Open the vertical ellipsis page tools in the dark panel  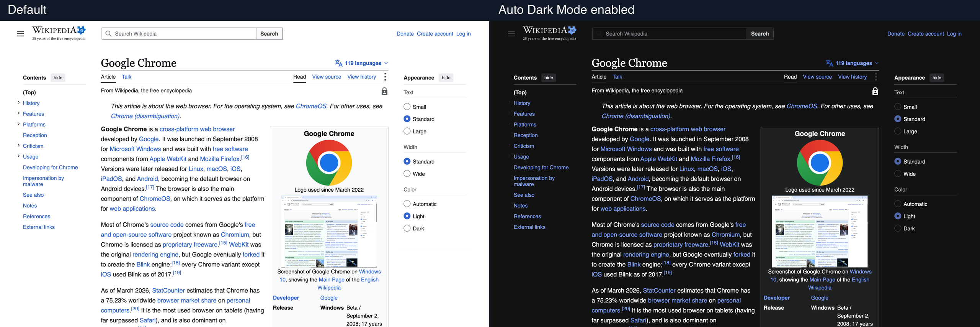(876, 77)
